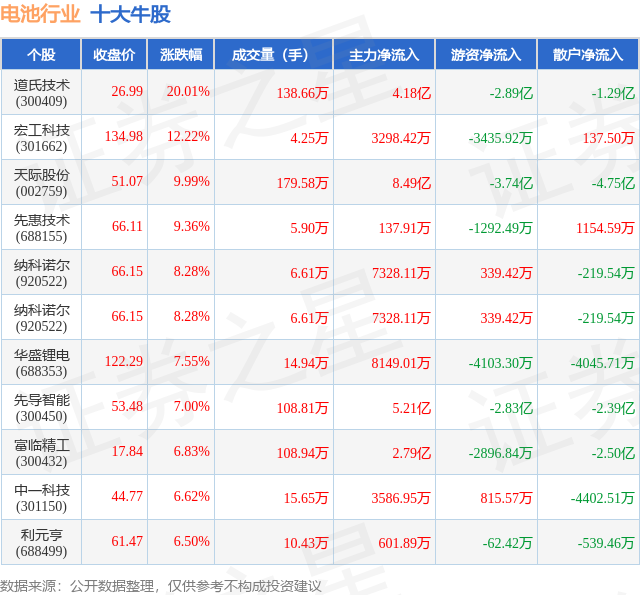Select stock 富临精工 (300432)
The height and width of the screenshot is (595, 640).
(x=41, y=453)
